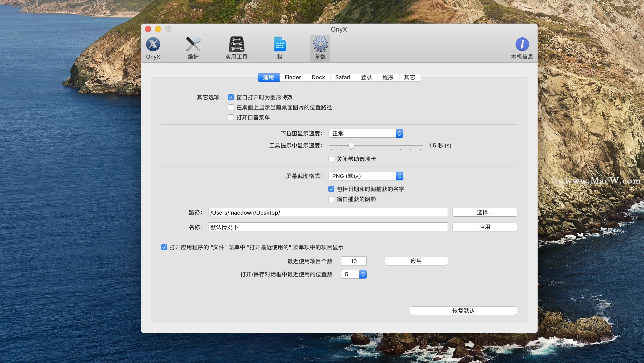The width and height of the screenshot is (644, 363).
Task: Open the 本机信息 info icon
Action: (522, 48)
